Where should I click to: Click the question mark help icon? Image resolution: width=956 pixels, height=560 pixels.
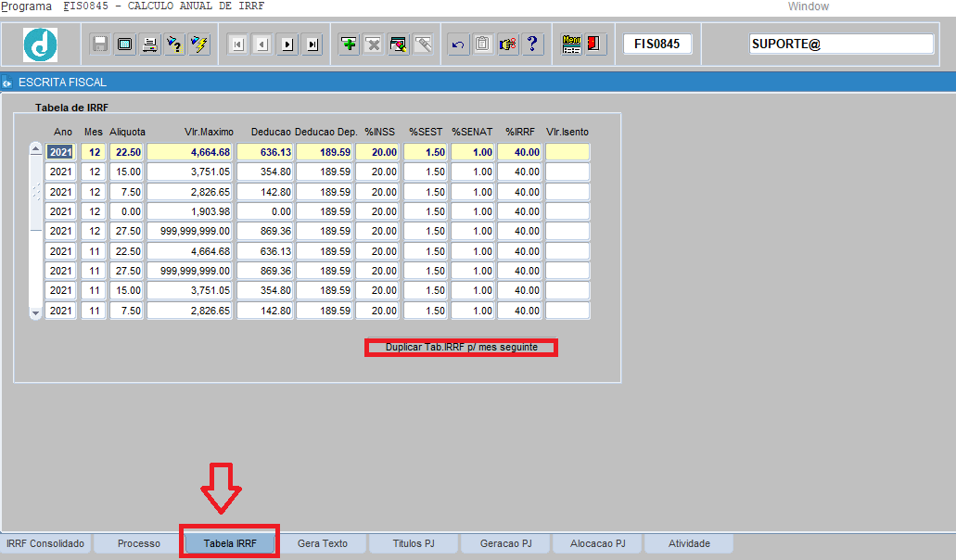point(532,45)
